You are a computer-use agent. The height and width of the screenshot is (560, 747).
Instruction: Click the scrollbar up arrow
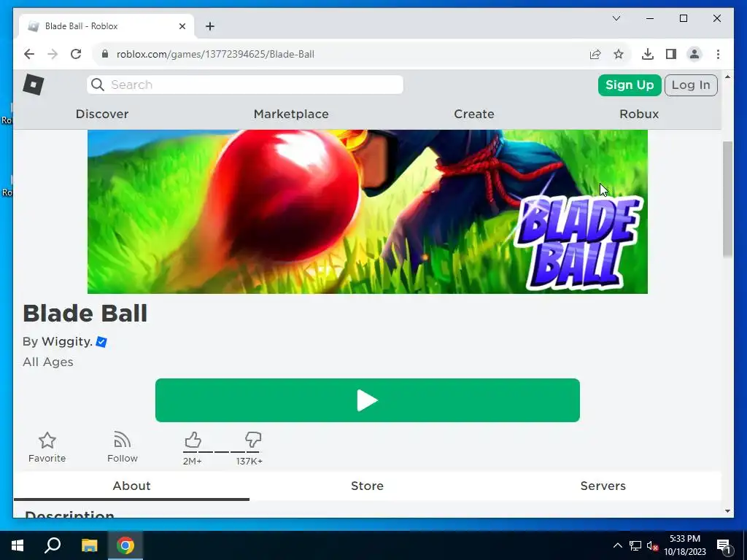tap(727, 77)
